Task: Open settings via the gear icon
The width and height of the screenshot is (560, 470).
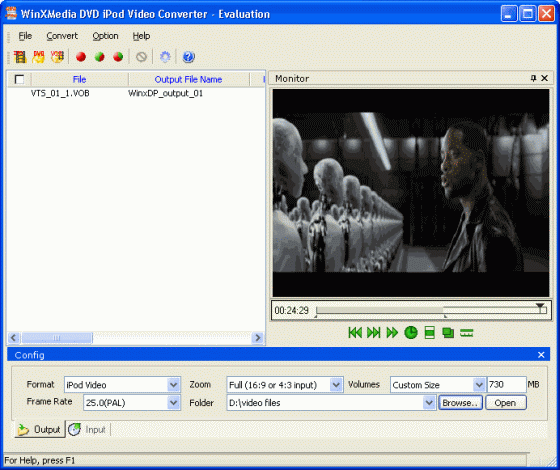Action: point(165,57)
